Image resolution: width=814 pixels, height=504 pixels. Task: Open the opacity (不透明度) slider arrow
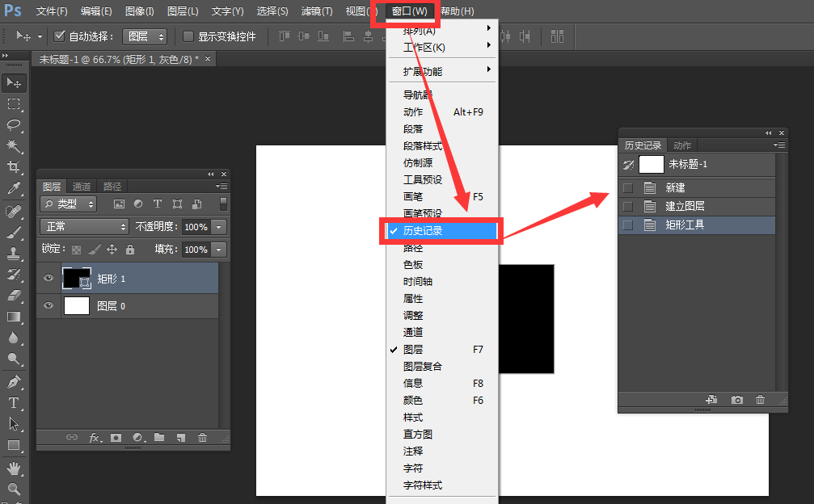[219, 227]
